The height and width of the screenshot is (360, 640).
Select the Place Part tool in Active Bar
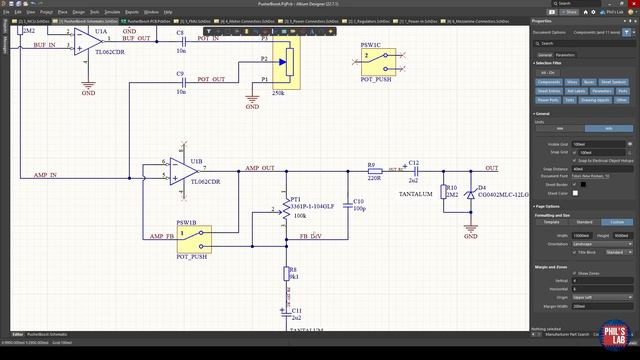pyautogui.click(x=247, y=31)
